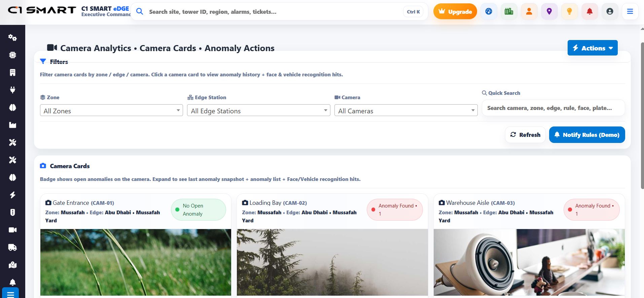Screen dimensions: 644x298
Task: Toggle the blue sidebar menu button
Action: (x=10, y=293)
